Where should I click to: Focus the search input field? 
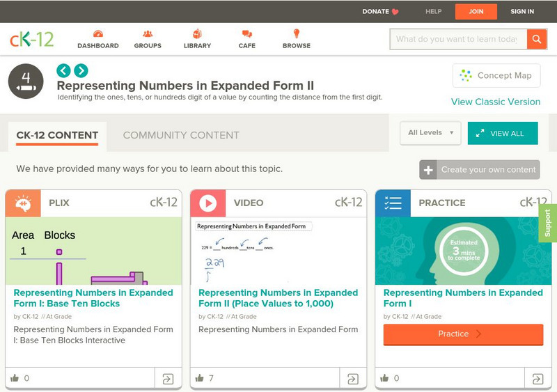click(x=457, y=39)
